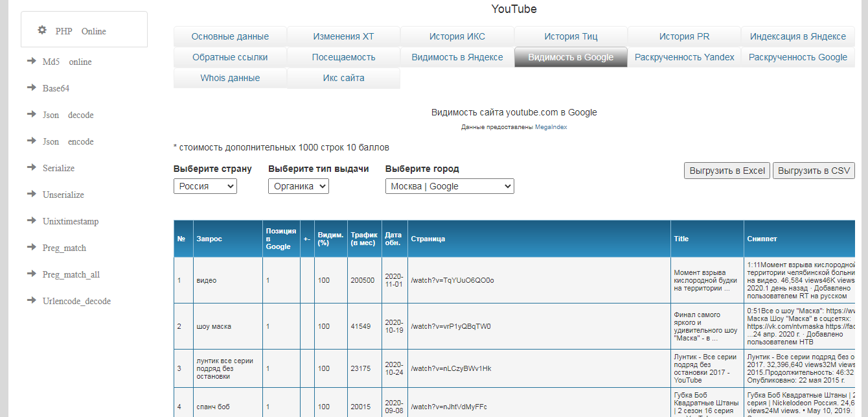Click the query cell 'шоу маска'
The width and height of the screenshot is (868, 417).
coord(228,326)
